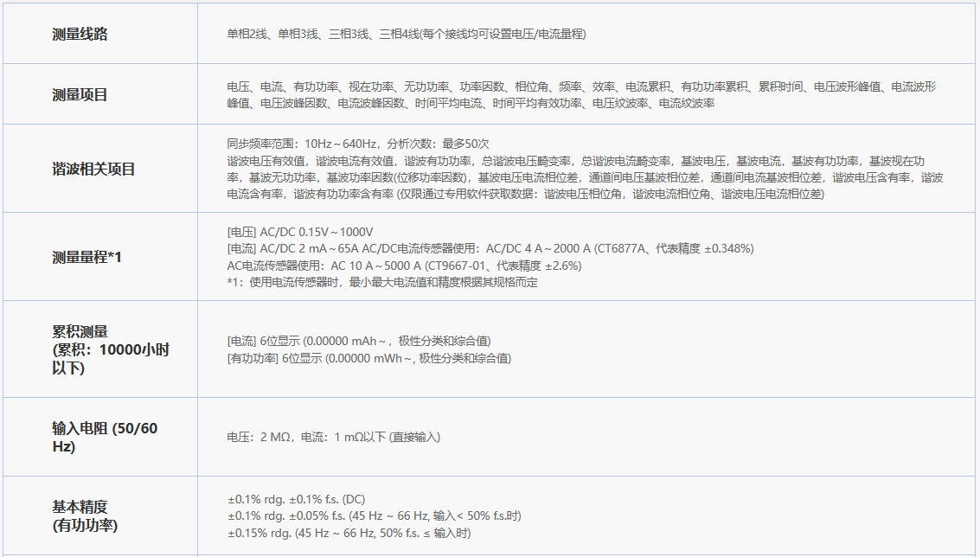Viewport: 980px width, 557px height.
Task: Click the ±0.1% rdg. ±0.05% f.s. accuracy line
Action: [x=374, y=516]
